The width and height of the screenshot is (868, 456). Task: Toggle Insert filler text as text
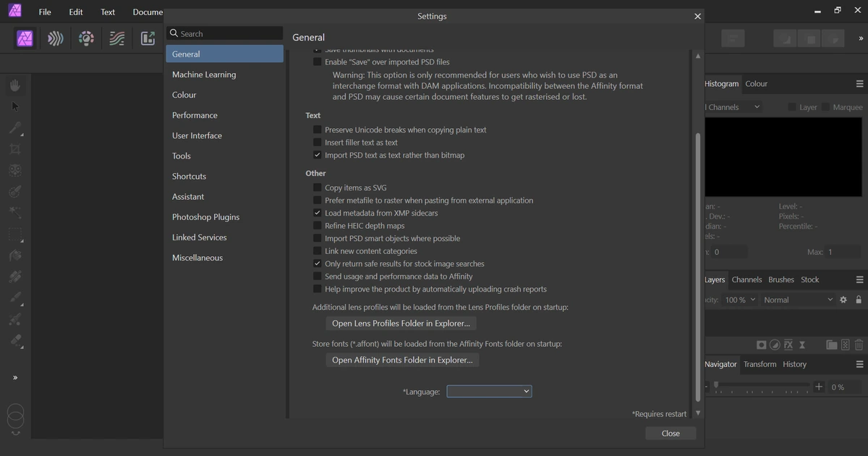pyautogui.click(x=317, y=143)
